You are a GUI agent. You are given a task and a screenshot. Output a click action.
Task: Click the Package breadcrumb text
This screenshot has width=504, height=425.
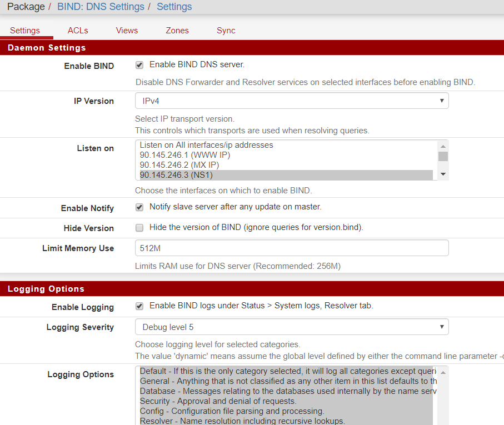pos(26,7)
